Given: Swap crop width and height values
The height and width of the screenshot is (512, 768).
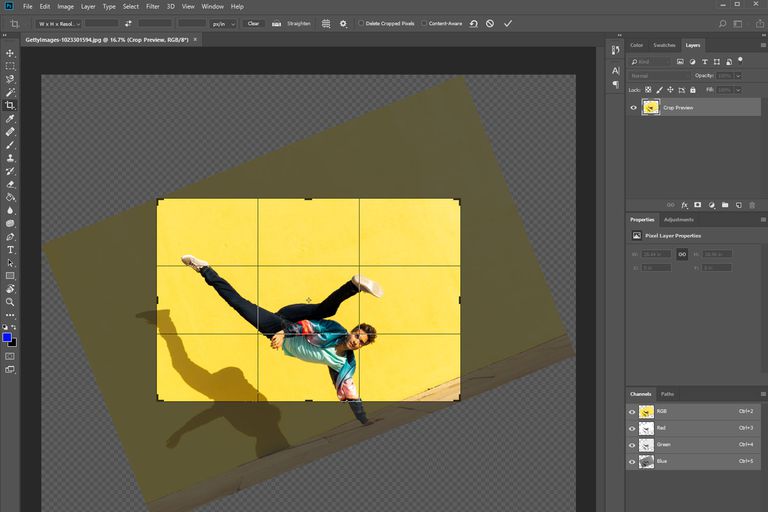Looking at the screenshot, I should tap(128, 24).
